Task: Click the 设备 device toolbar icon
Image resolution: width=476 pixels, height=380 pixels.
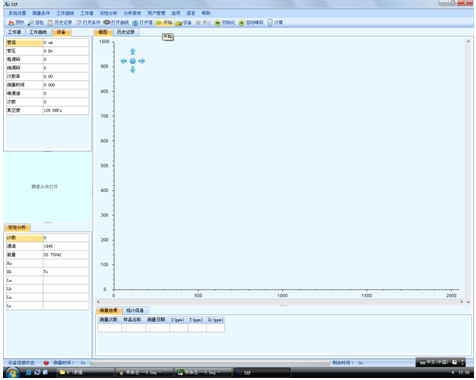Action: (x=179, y=23)
